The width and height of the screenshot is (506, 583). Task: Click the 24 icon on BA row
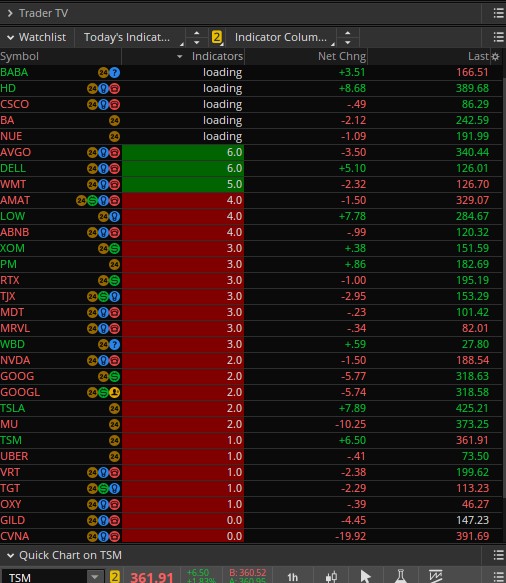[115, 120]
